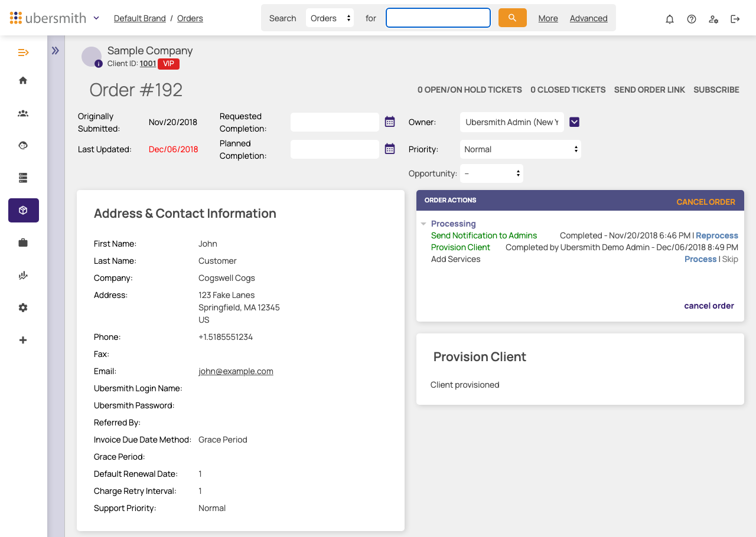Open the ubersmith brand dropdown chevron

96,18
